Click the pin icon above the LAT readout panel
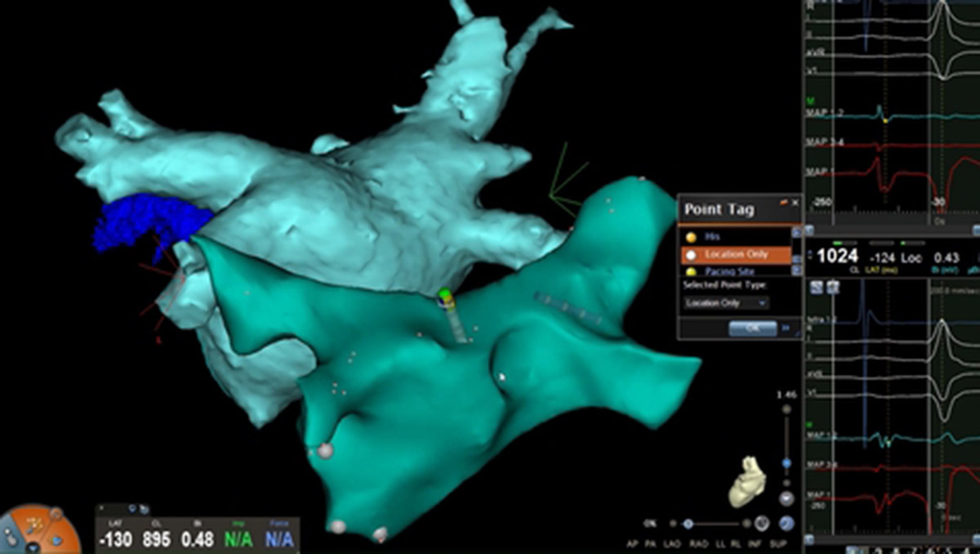Viewport: 980px width, 554px height. click(131, 509)
